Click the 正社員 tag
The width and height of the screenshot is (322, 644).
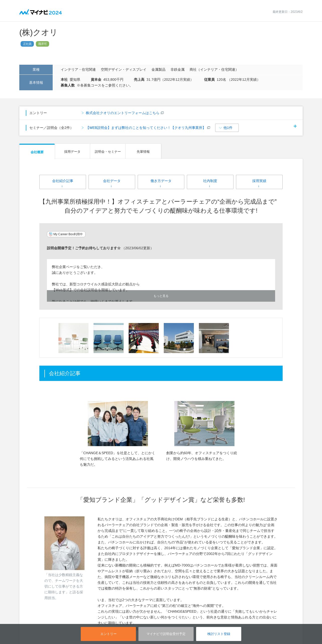[x=27, y=44]
